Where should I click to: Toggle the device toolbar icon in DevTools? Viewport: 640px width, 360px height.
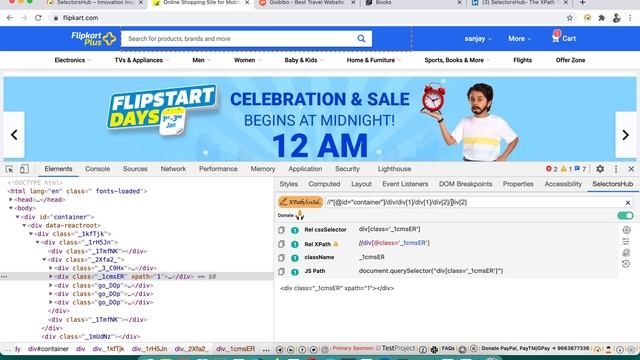[x=24, y=169]
